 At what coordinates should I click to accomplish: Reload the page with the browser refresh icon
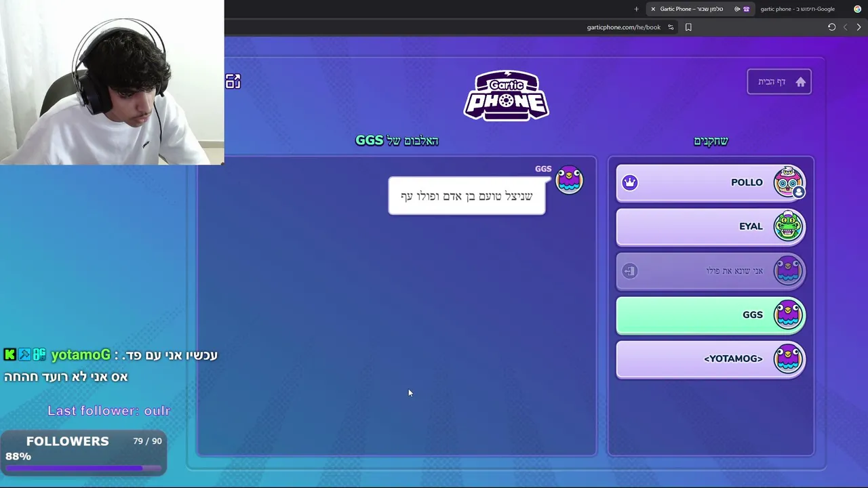(831, 27)
